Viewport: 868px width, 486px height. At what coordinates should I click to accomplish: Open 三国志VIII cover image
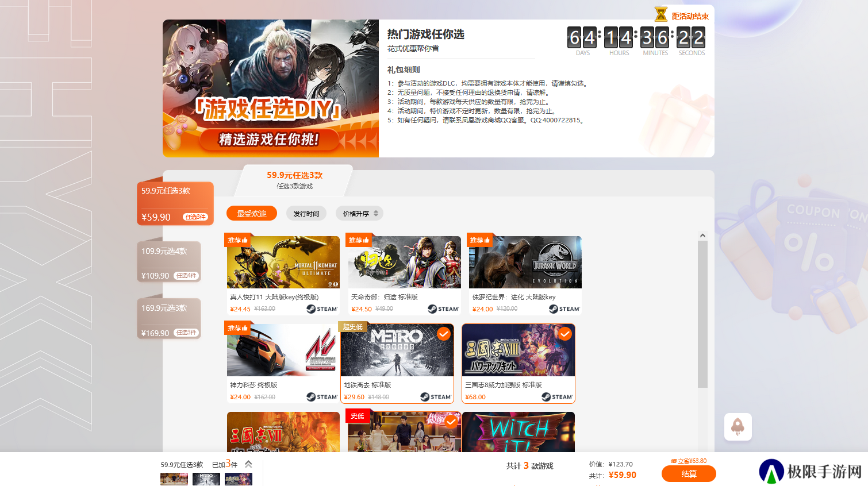click(x=519, y=350)
